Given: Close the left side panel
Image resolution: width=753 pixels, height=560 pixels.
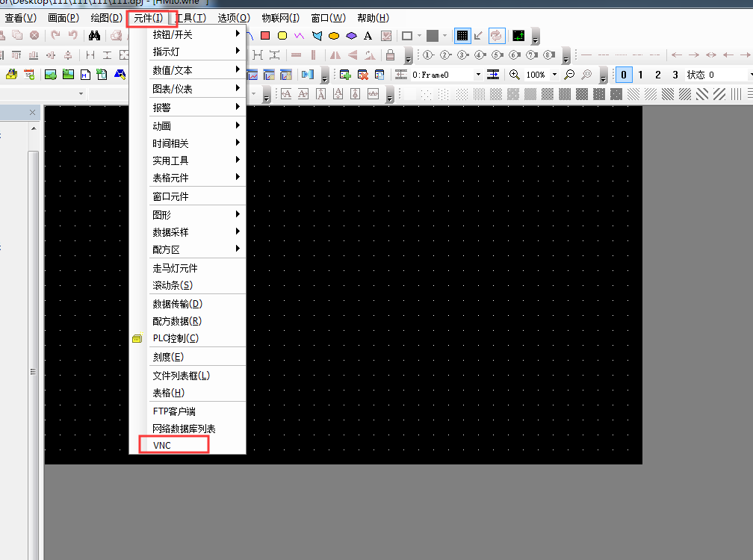Looking at the screenshot, I should pyautogui.click(x=32, y=112).
